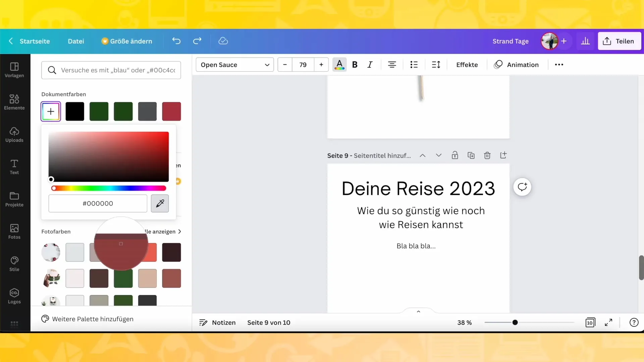The height and width of the screenshot is (362, 644).
Task: Edit the Seitentitel hinzufügen page title
Action: point(382,156)
